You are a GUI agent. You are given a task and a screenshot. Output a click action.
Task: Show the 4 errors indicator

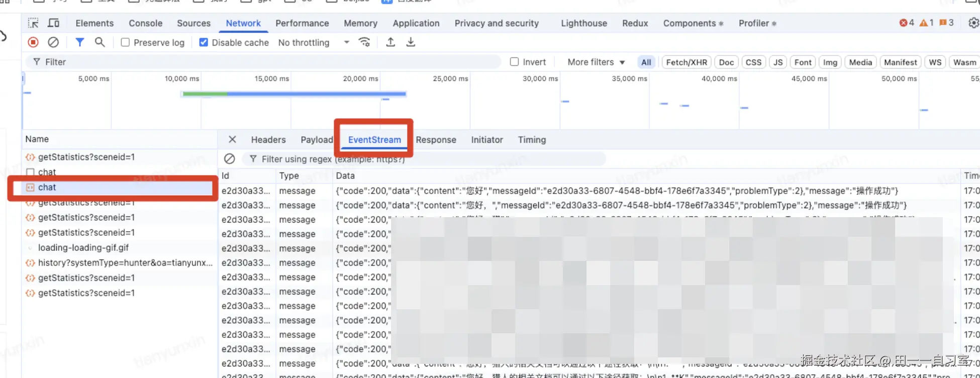pyautogui.click(x=907, y=23)
